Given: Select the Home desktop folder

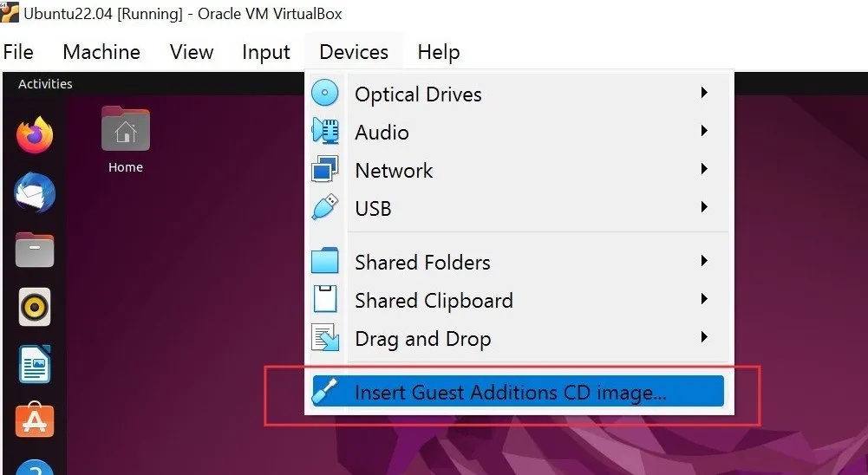Looking at the screenshot, I should 126,139.
